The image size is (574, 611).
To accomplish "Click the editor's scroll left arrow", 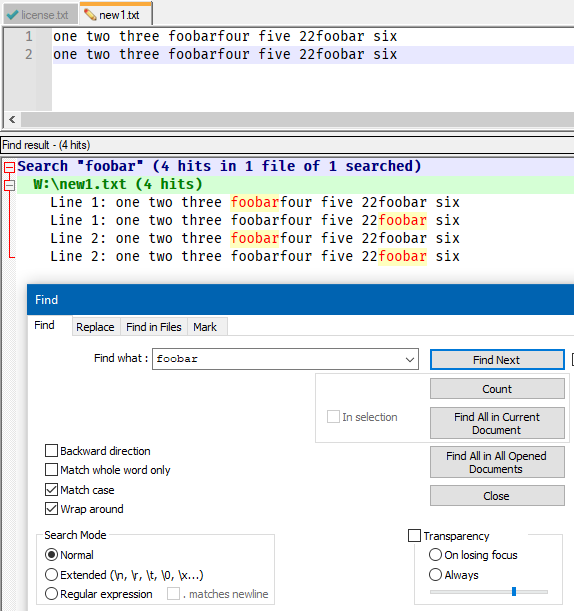I will 12,119.
